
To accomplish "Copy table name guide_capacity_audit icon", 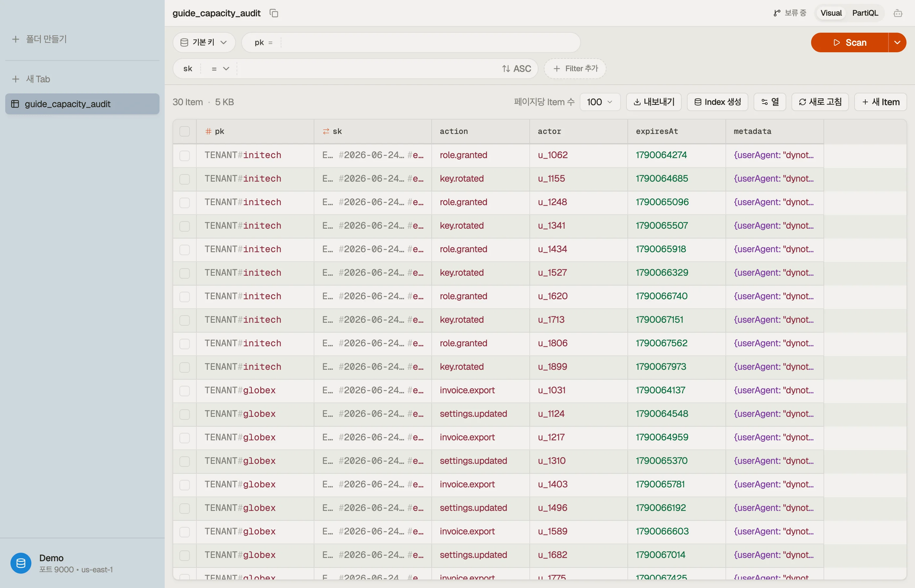I will click(x=274, y=13).
